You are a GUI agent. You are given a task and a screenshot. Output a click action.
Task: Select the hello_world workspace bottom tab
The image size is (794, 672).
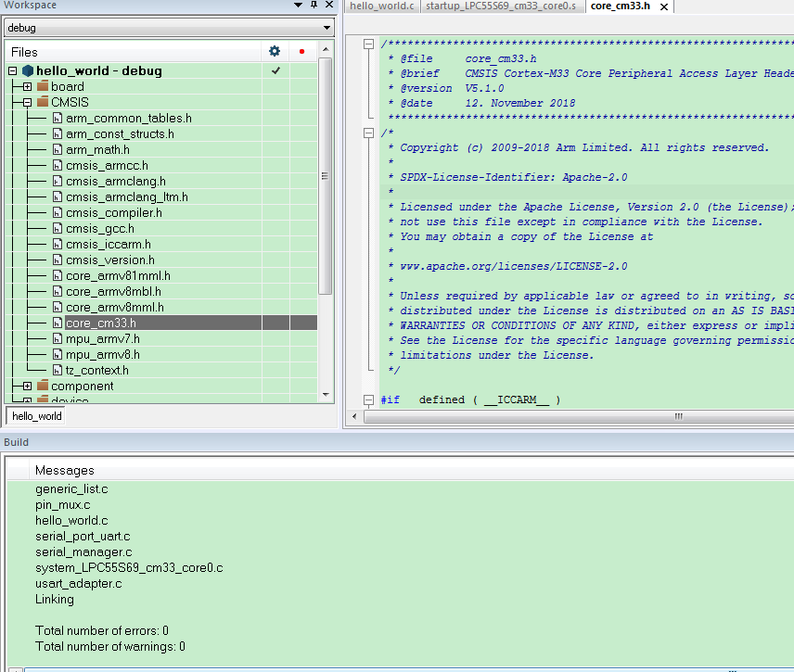(x=37, y=416)
